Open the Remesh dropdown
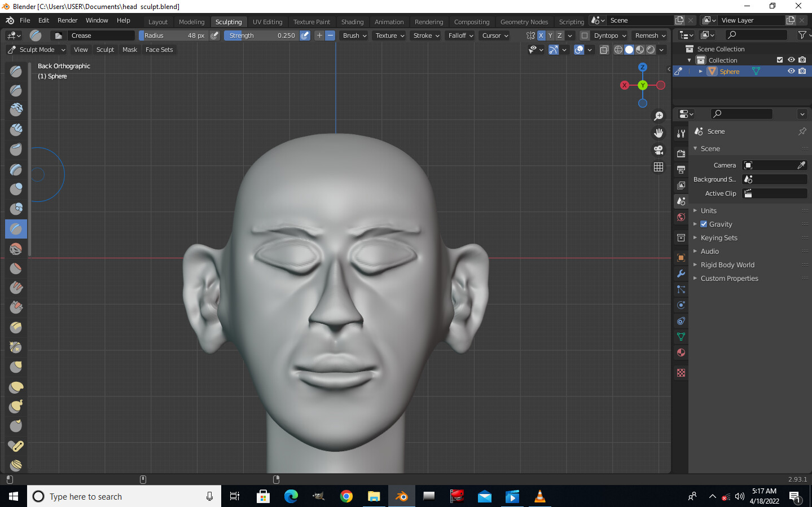This screenshot has width=812, height=507. 649,35
